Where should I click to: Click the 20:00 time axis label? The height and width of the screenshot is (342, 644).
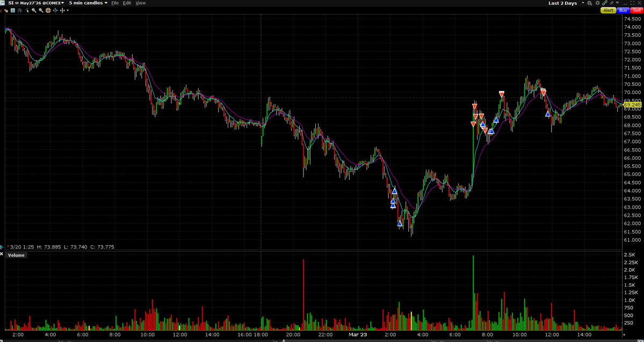click(x=292, y=334)
